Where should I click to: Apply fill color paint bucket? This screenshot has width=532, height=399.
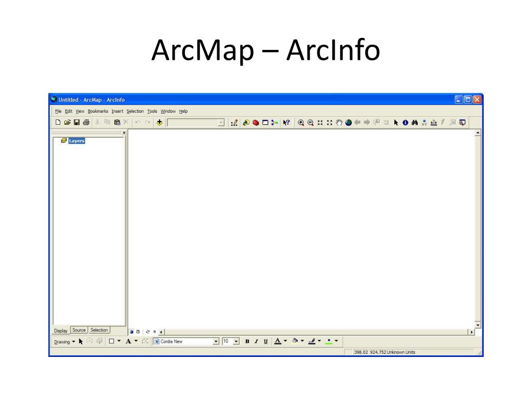(x=295, y=341)
